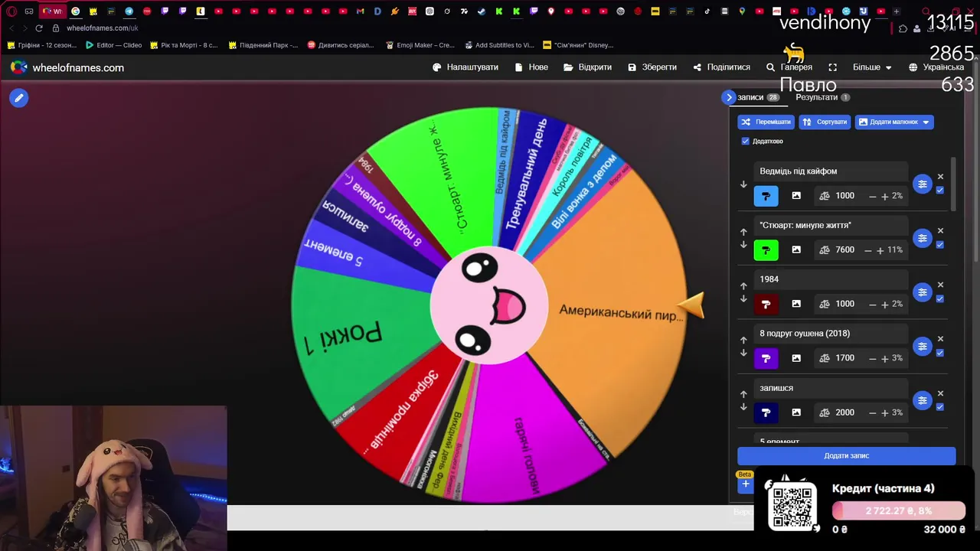Expand the Більше menu
The width and height of the screenshot is (980, 551).
(x=872, y=67)
